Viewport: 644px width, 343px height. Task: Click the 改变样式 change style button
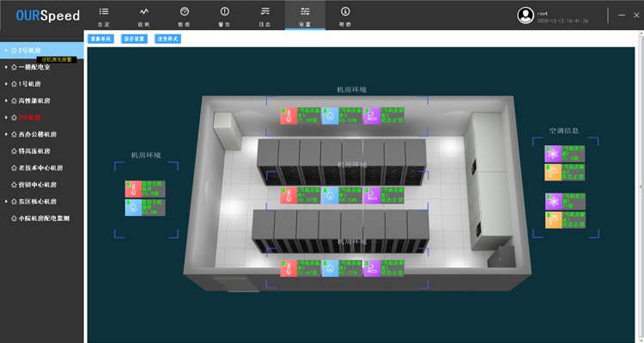click(168, 39)
